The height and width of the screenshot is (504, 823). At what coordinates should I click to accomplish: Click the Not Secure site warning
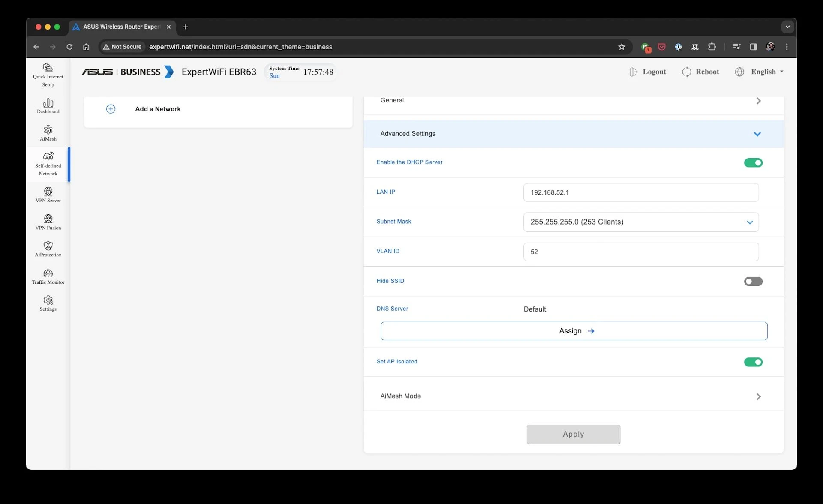122,47
